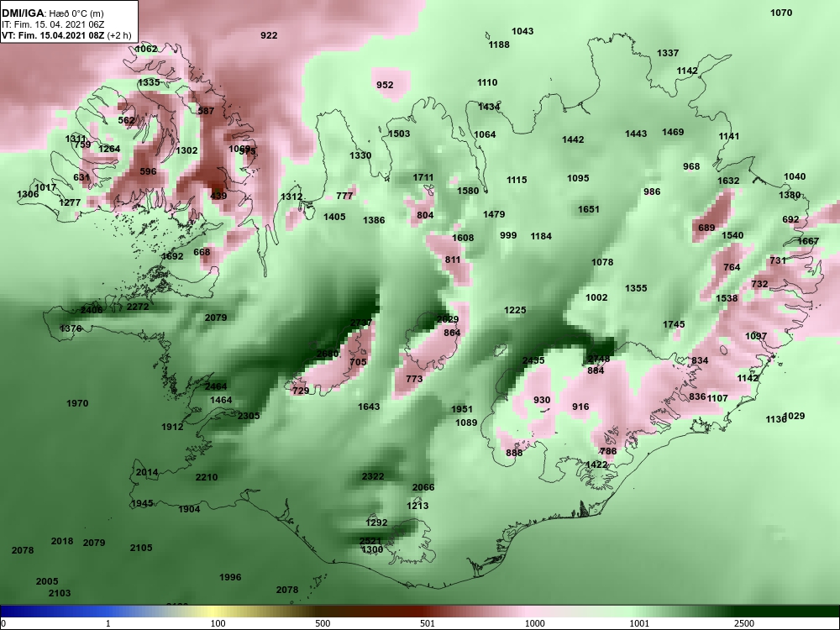
Task: Click the 2406 value on Snæfellsnes peninsula
Action: (x=92, y=311)
